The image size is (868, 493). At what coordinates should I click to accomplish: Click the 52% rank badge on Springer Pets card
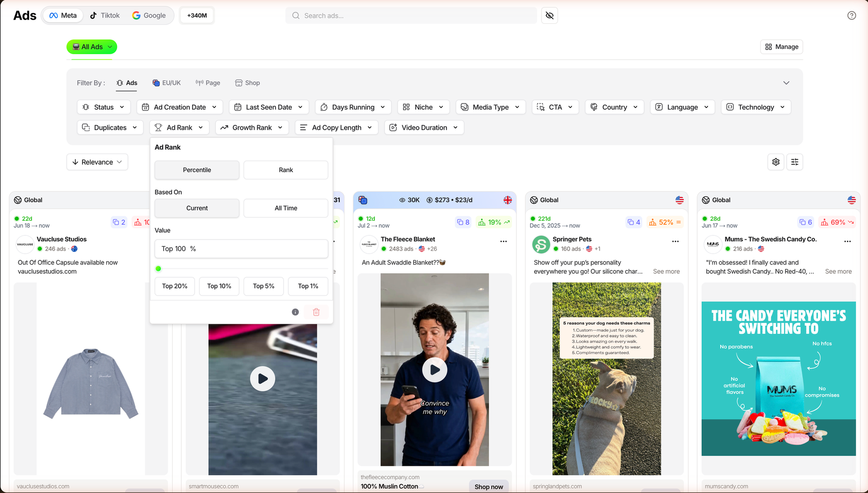[x=665, y=222]
